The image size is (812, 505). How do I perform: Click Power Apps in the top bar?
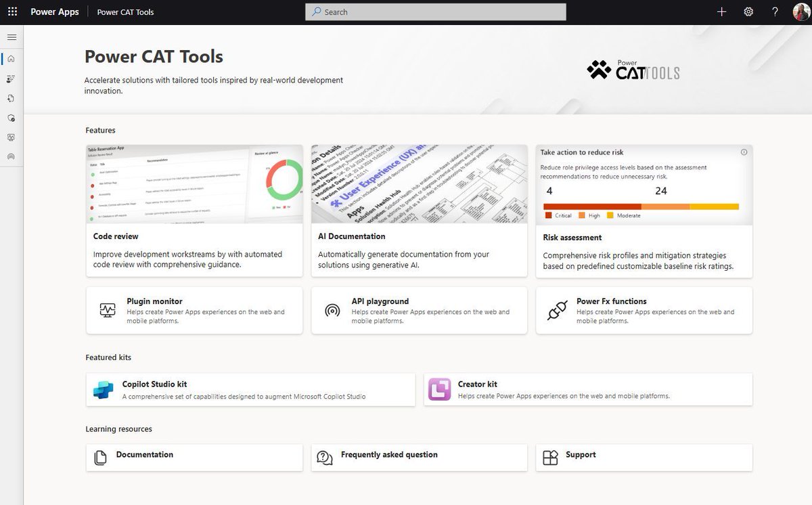click(54, 12)
